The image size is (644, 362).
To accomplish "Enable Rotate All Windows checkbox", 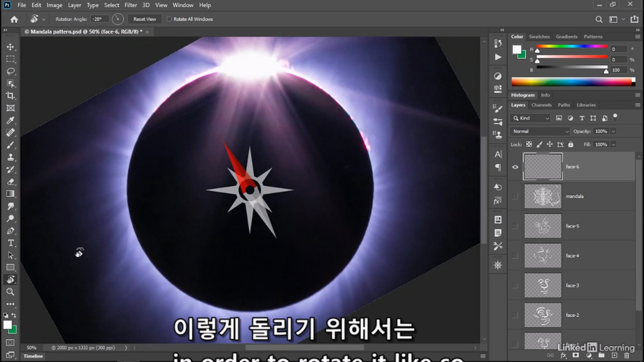I will pos(169,19).
